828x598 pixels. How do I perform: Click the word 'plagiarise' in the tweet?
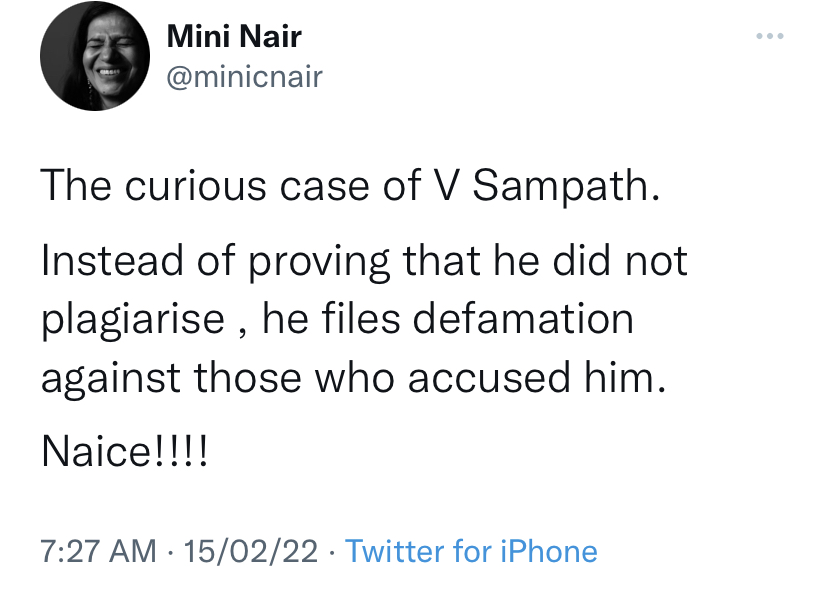coord(133,321)
